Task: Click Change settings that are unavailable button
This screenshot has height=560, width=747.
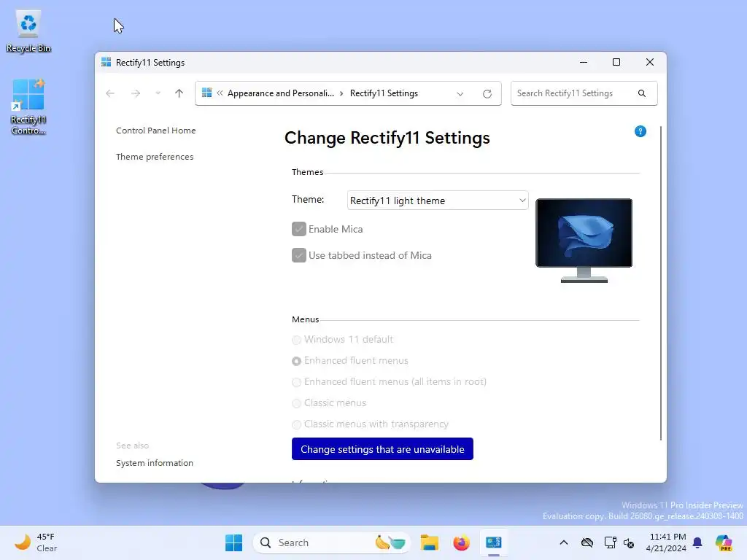Action: click(x=382, y=449)
